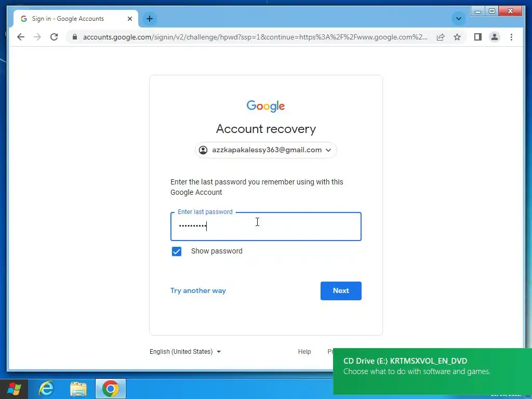Click the CD Drive (E:) AutoPlay notification
This screenshot has width=532, height=399.
pos(433,371)
